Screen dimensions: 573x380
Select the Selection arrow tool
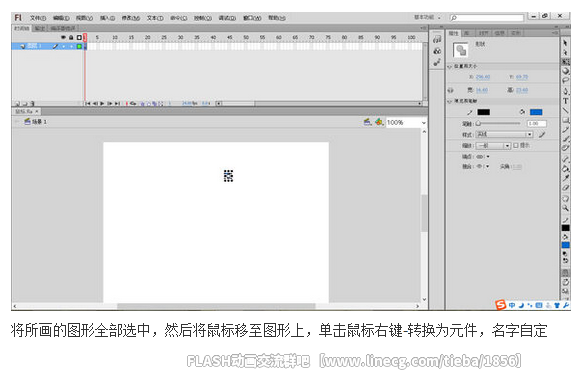pyautogui.click(x=565, y=43)
